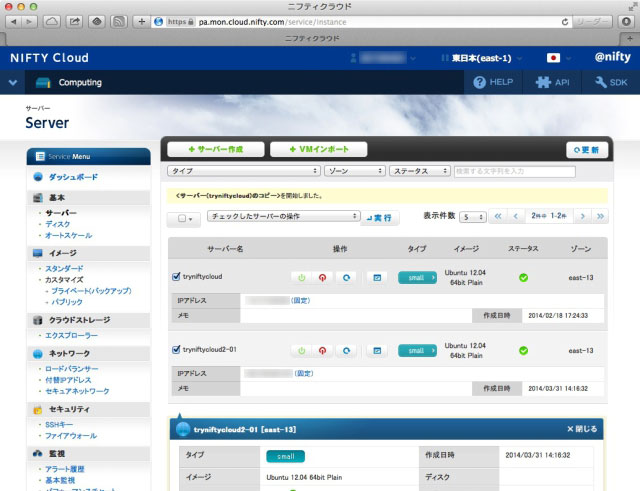Click the RSS feed toolbar icon
640x491 pixels.
118,22
